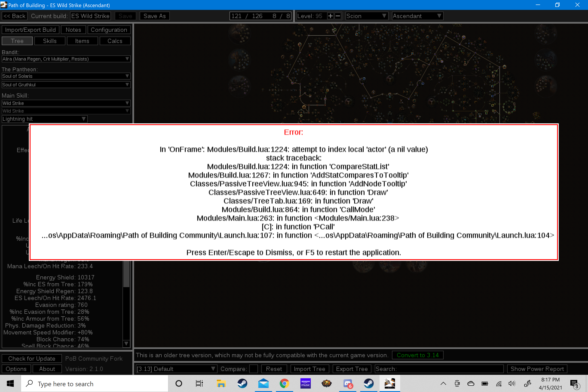Open notification center icon
Viewport: 588px width, 392px height.
(x=574, y=384)
